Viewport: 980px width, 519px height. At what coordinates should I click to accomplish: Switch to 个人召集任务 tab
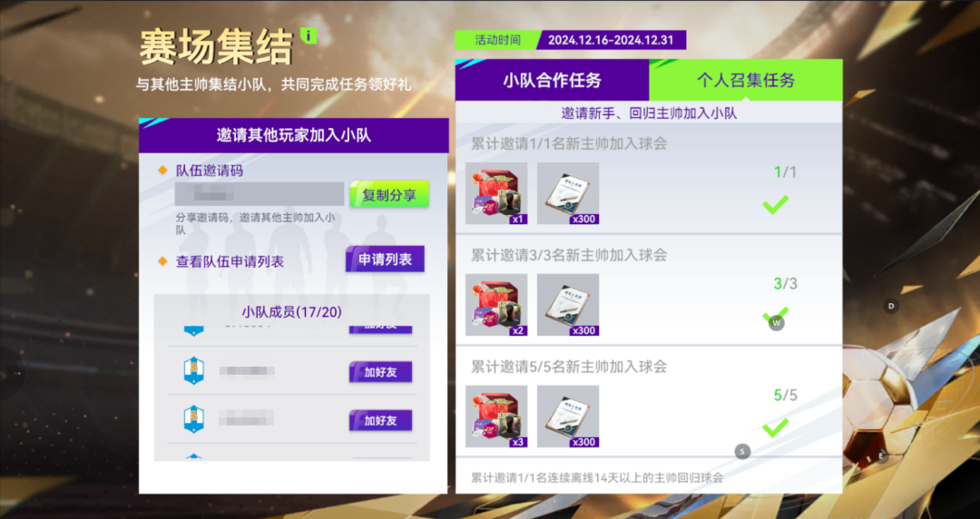point(746,80)
